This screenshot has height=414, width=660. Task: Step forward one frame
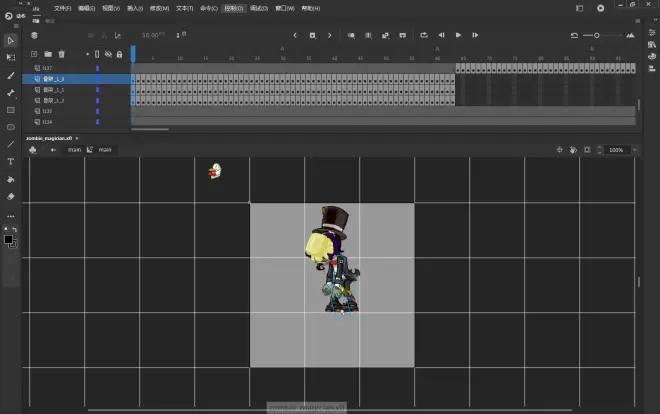475,35
